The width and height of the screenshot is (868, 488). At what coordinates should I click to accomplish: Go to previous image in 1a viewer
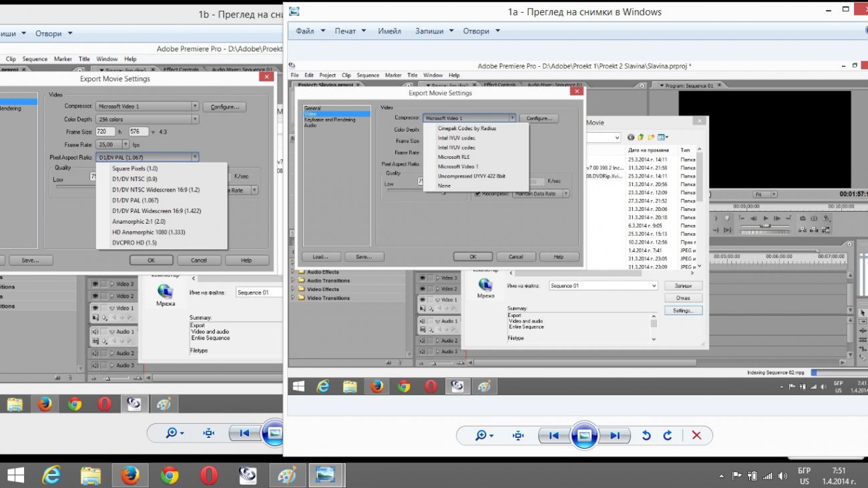coord(554,435)
